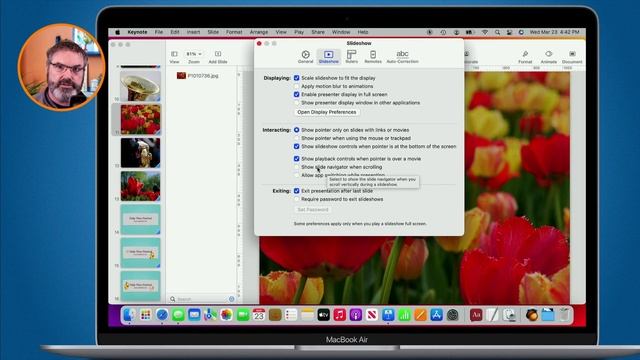This screenshot has width=640, height=360.
Task: Open the Document inspector in Keynote toolbar
Action: click(x=572, y=56)
